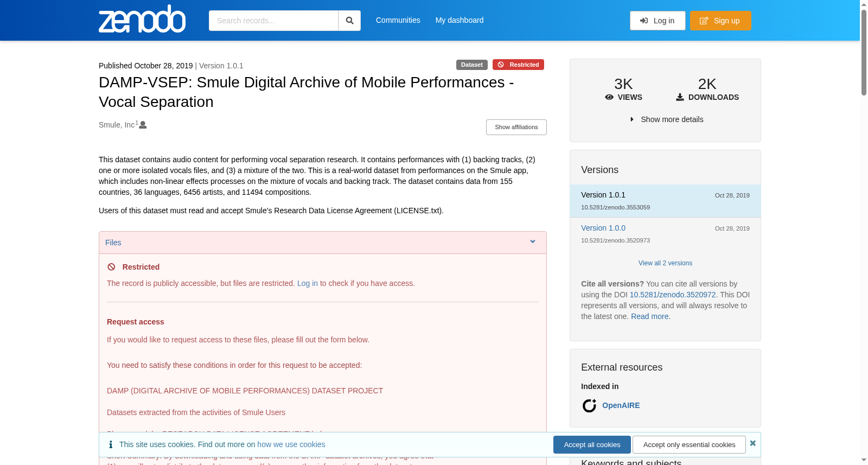Click Published October 28, 2019 text
The image size is (868, 465).
145,66
